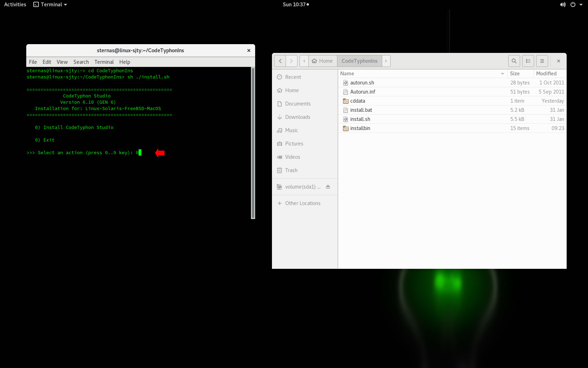Viewport: 588px width, 368px height.
Task: Click the left path-bar scroll arrow
Action: point(304,61)
